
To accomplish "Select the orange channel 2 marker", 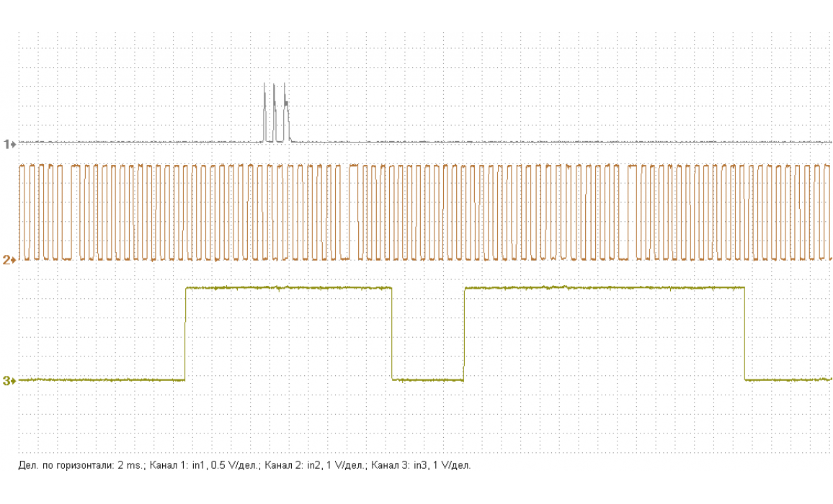I will click(9, 260).
